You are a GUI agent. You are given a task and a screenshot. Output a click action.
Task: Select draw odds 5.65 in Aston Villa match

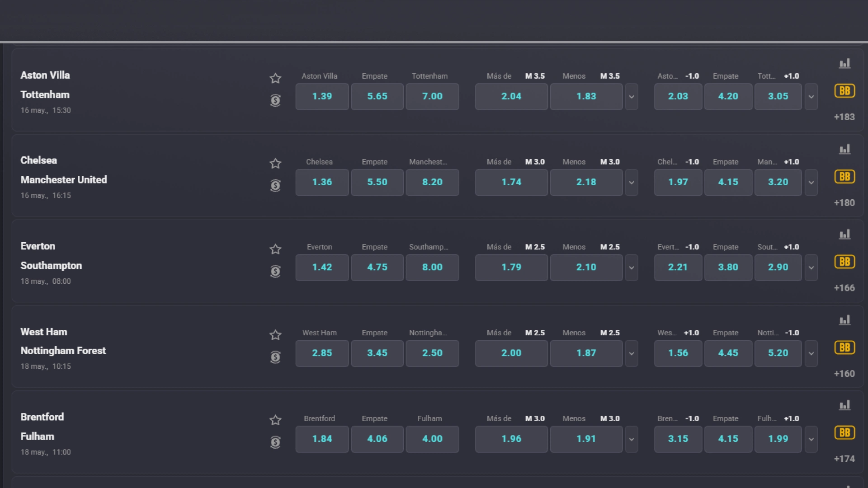377,97
